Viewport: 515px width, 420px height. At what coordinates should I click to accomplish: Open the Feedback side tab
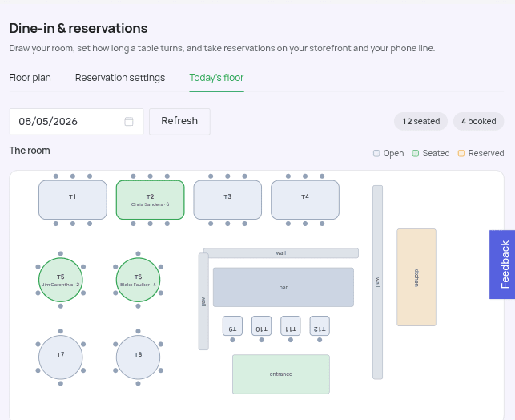502,265
